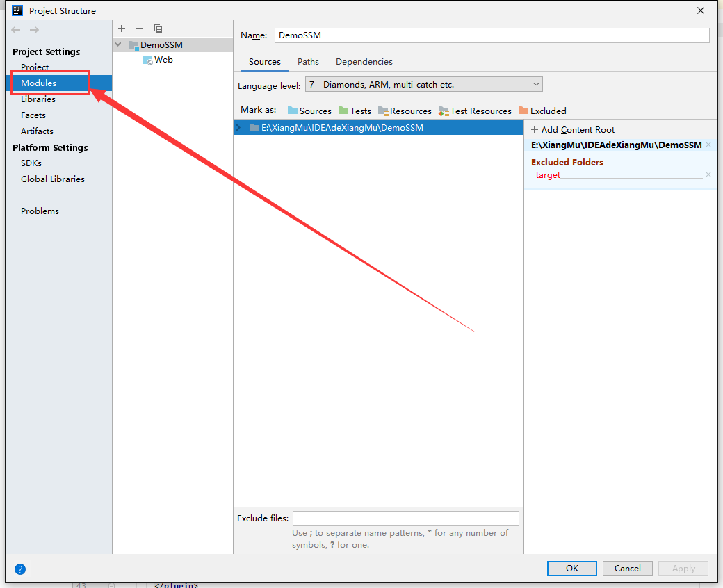Select the Web facet under DemoSSM
Screen dimensions: 723x588
pyautogui.click(x=158, y=60)
